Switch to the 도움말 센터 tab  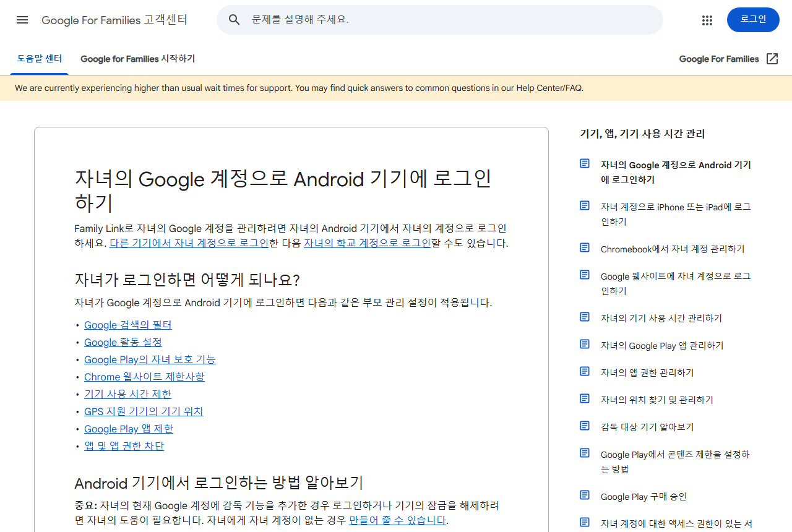pos(40,59)
